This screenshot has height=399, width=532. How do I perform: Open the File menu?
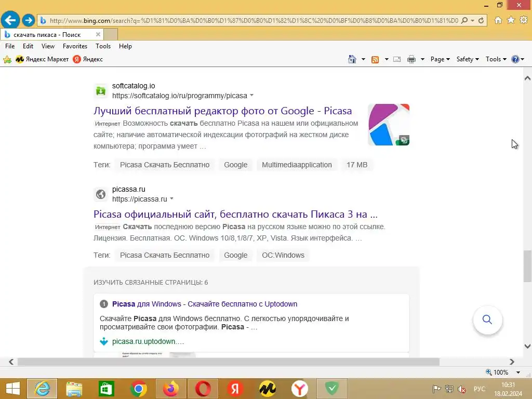10,46
